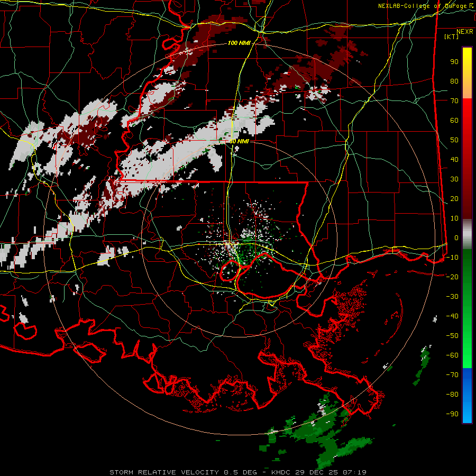476x476 pixels.
Task: Click the 40 value on the velocity scale
Action: 454,159
